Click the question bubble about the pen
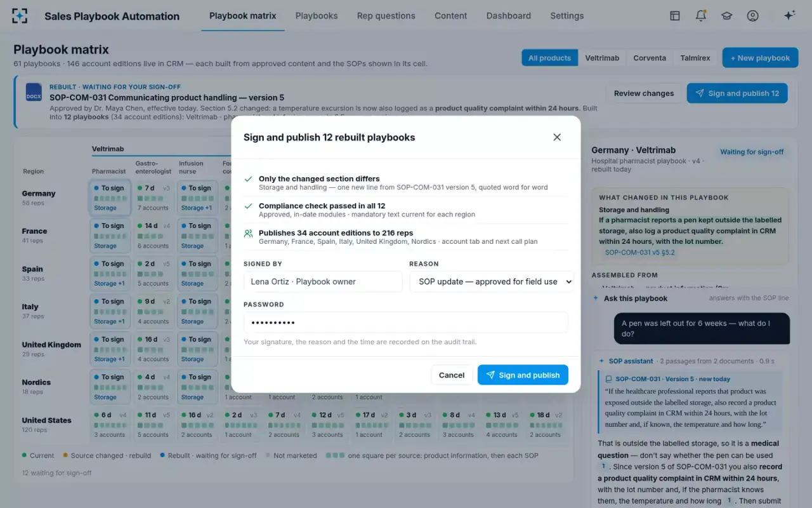812x508 pixels. (x=702, y=328)
